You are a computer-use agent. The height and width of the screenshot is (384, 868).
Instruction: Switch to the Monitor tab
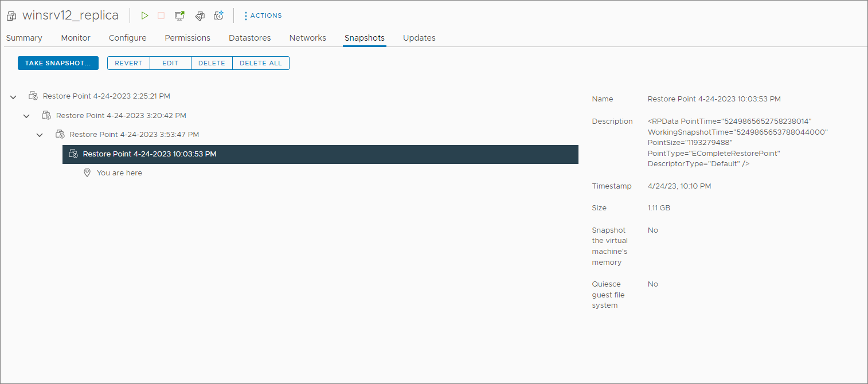(76, 38)
